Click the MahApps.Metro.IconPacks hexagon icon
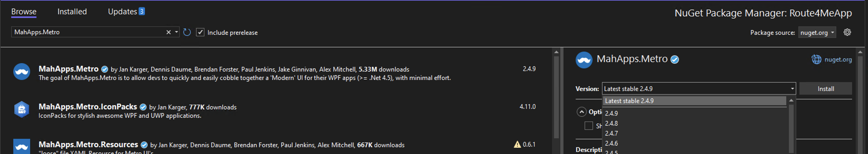The image size is (868, 154). [22, 109]
